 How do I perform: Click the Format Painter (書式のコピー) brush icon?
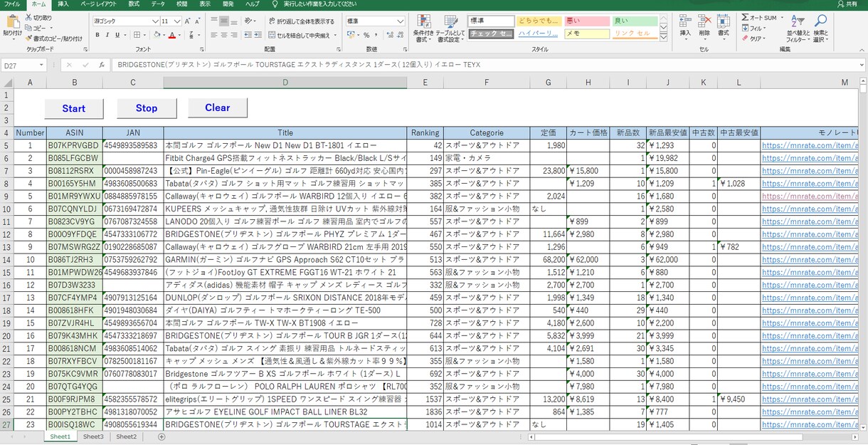28,38
